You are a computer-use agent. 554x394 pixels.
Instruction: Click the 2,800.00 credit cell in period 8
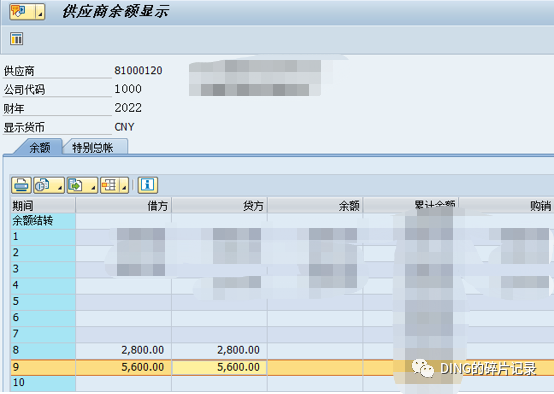[219, 351]
